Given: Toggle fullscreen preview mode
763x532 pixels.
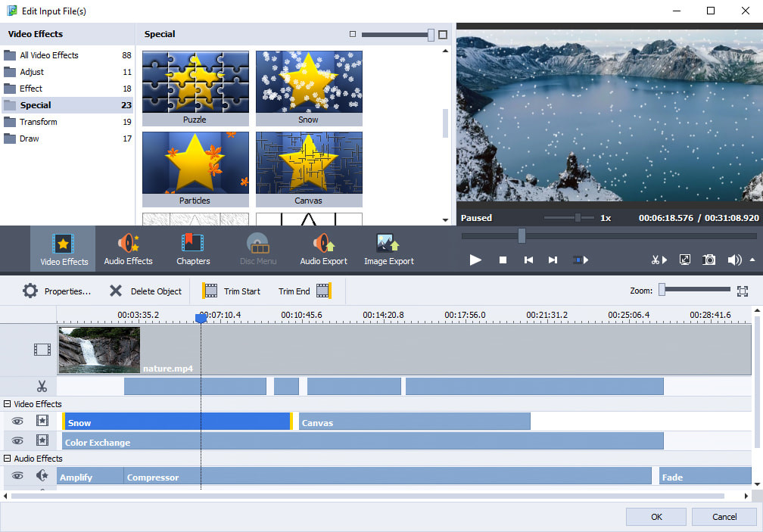Looking at the screenshot, I should tap(684, 260).
